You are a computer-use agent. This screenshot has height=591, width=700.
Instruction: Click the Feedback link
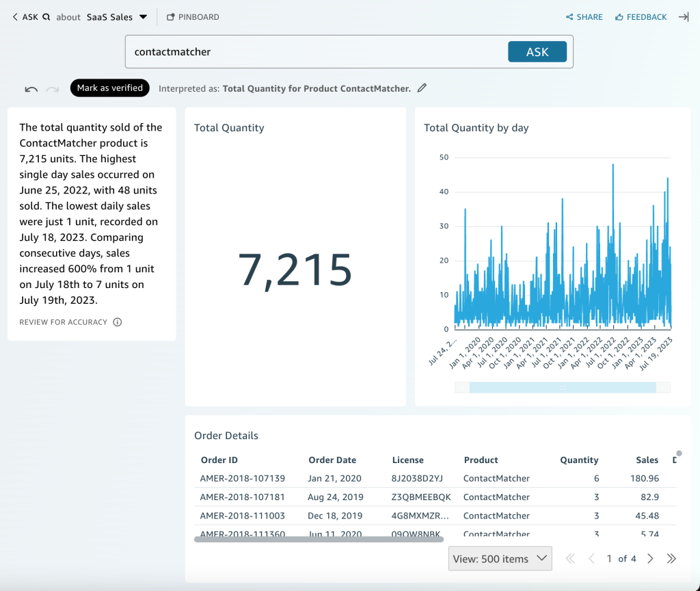[641, 17]
